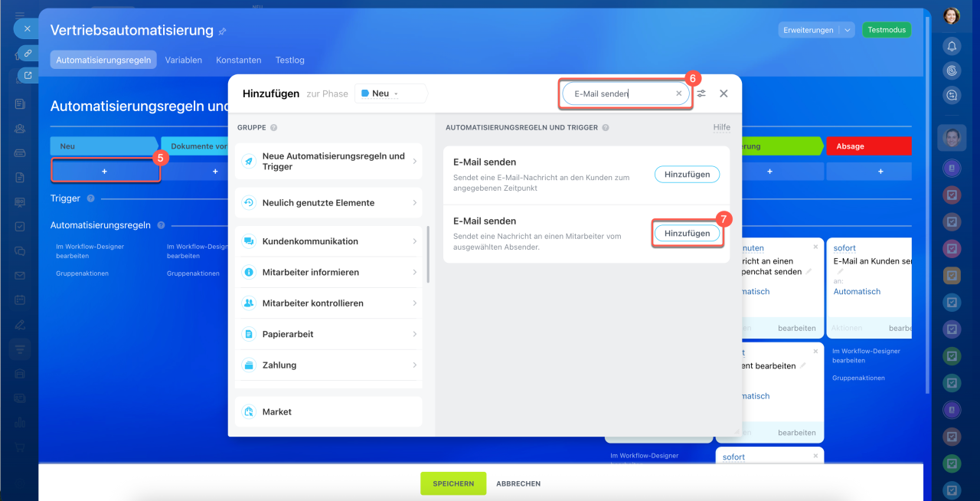The image size is (980, 501).
Task: Expand Neue Automatisierungsregeln und Trigger group
Action: (328, 162)
